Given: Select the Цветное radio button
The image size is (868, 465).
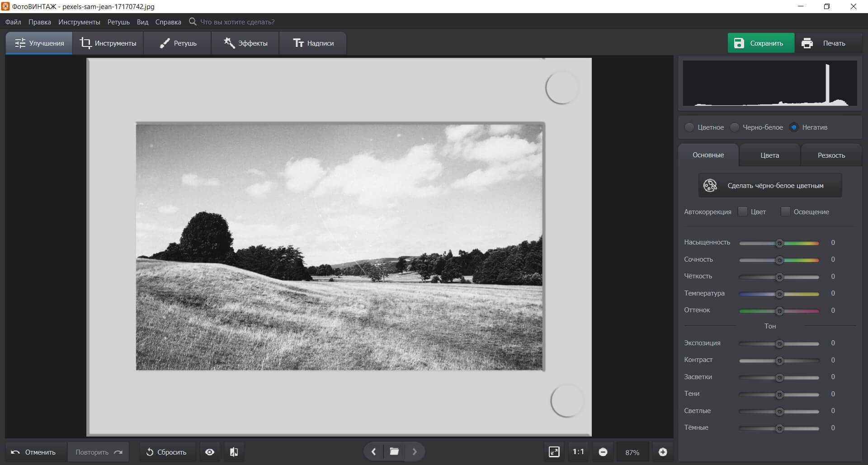Looking at the screenshot, I should (689, 127).
